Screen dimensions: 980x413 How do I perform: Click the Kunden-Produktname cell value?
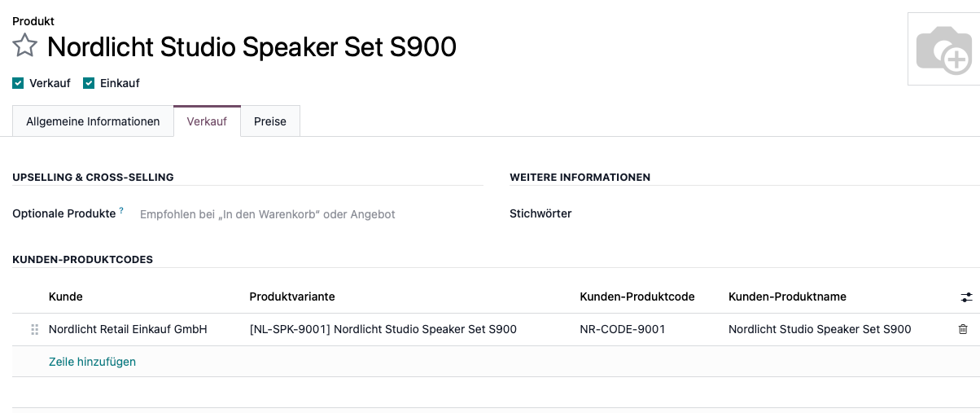coord(820,329)
